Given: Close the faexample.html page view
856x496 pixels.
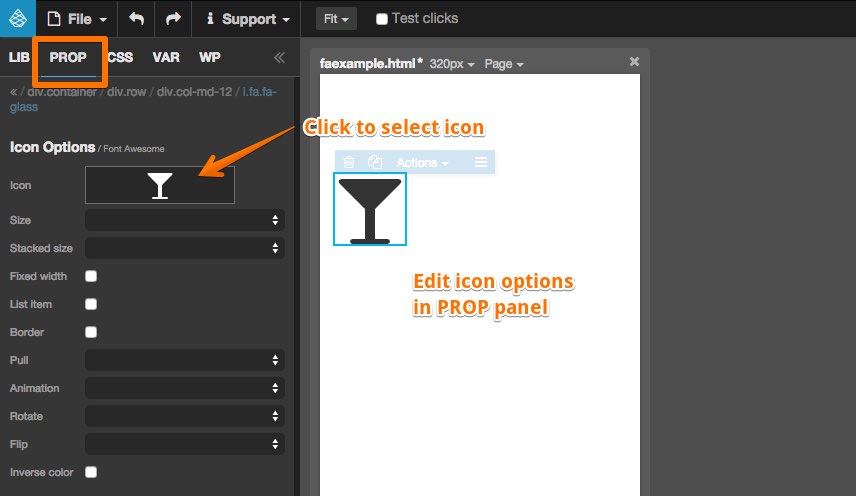Looking at the screenshot, I should click(x=634, y=62).
